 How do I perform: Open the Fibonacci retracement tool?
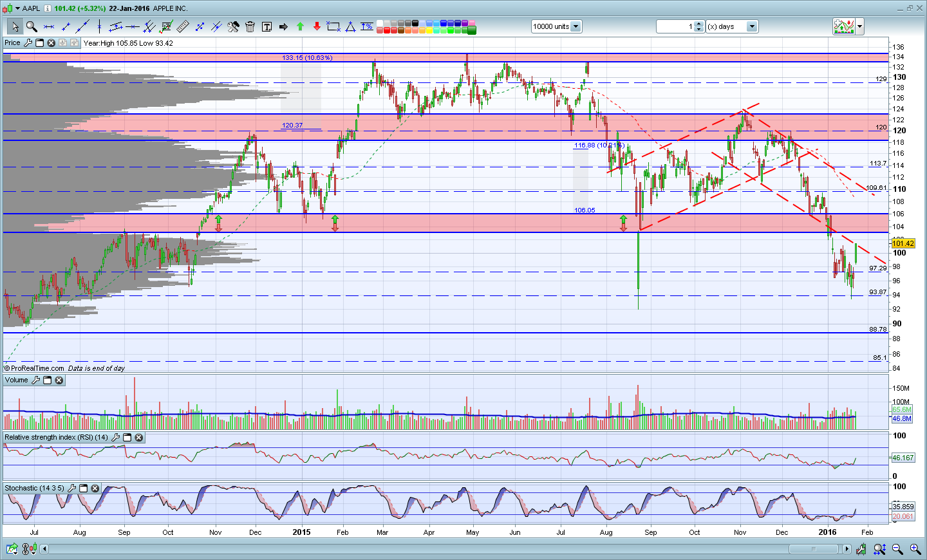[x=166, y=26]
